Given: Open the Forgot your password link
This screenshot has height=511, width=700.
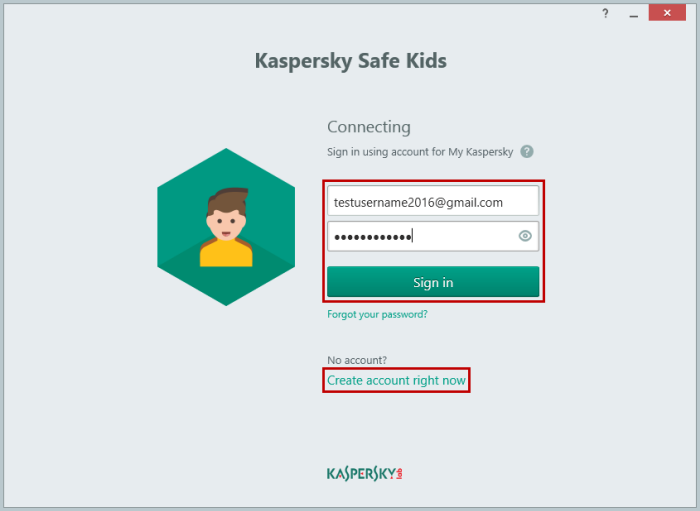Looking at the screenshot, I should [x=377, y=314].
